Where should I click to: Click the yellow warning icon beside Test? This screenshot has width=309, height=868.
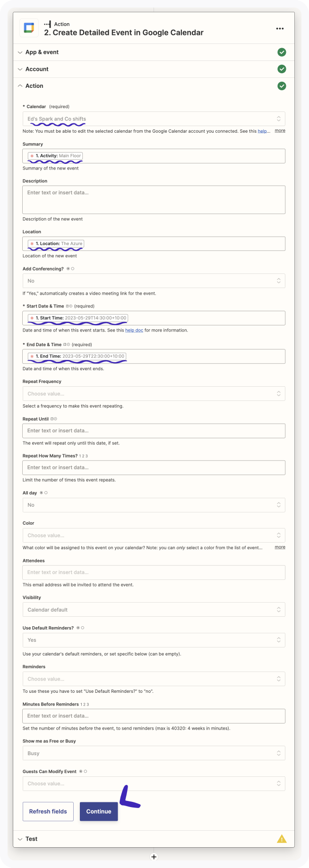coord(282,839)
